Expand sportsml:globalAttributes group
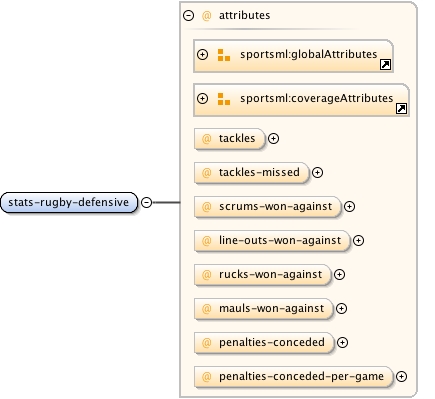Image resolution: width=435 pixels, height=399 pixels. 202,54
